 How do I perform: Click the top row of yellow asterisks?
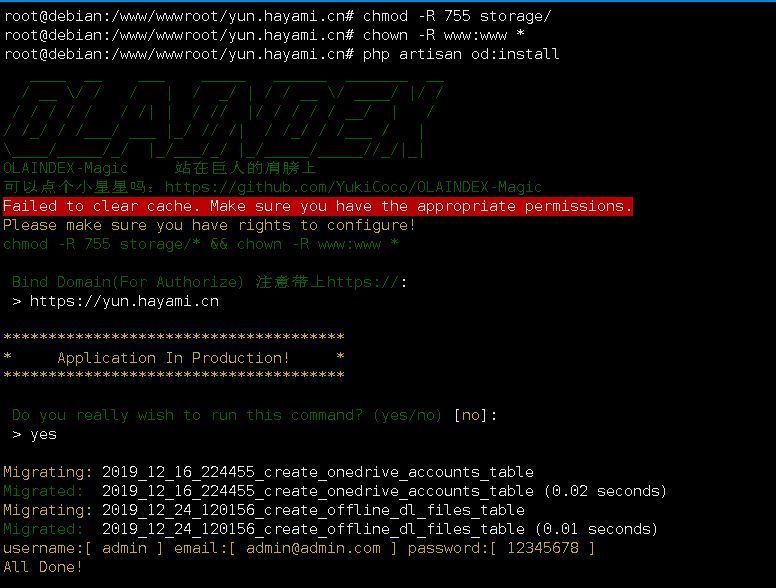pos(174,338)
